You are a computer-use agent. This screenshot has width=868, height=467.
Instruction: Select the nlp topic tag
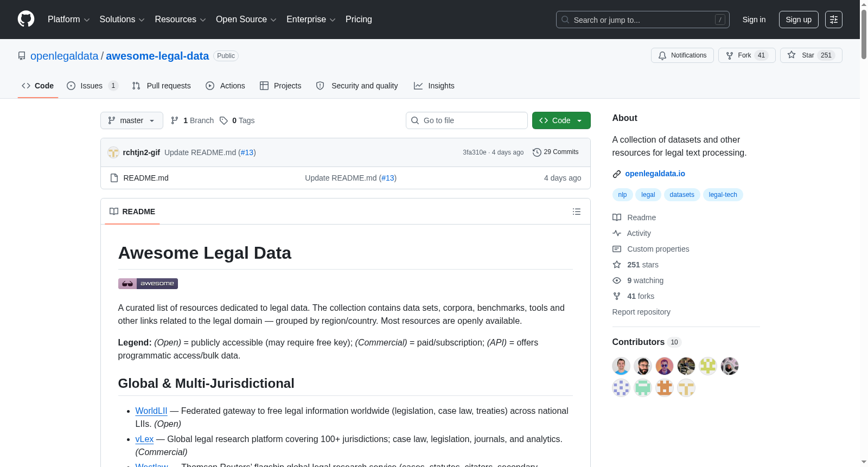[622, 195]
